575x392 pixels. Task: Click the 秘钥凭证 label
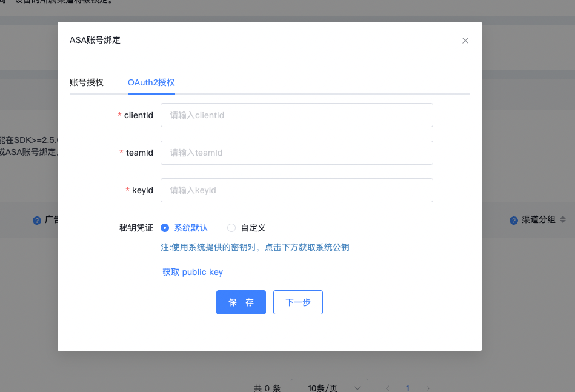pos(136,228)
